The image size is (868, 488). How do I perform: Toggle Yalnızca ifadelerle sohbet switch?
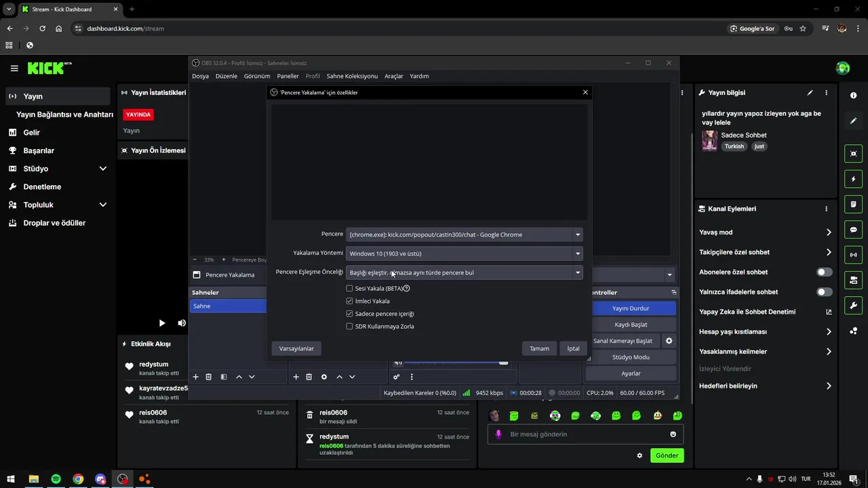point(825,292)
